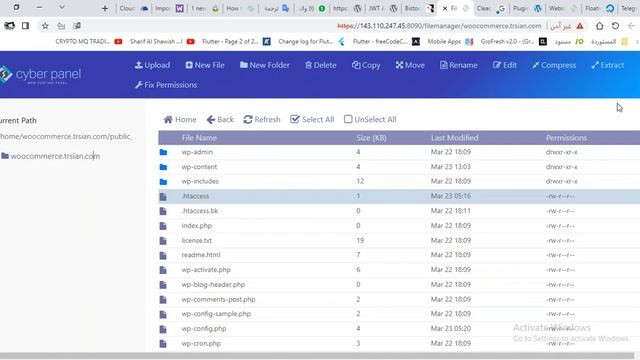Select the wp-content folder icon
The height and width of the screenshot is (360, 640).
click(163, 167)
